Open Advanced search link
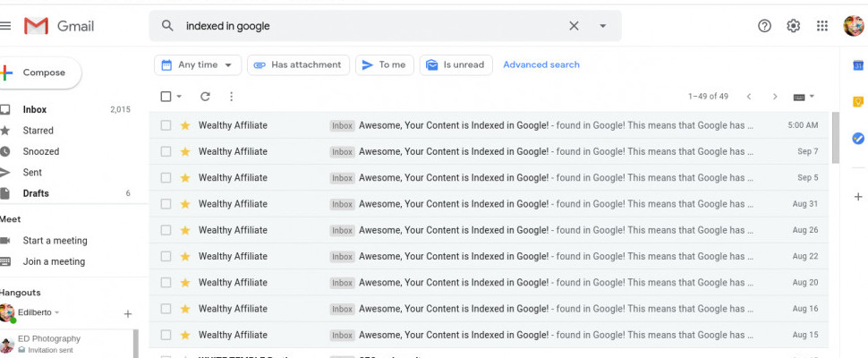The width and height of the screenshot is (868, 358). coord(540,64)
